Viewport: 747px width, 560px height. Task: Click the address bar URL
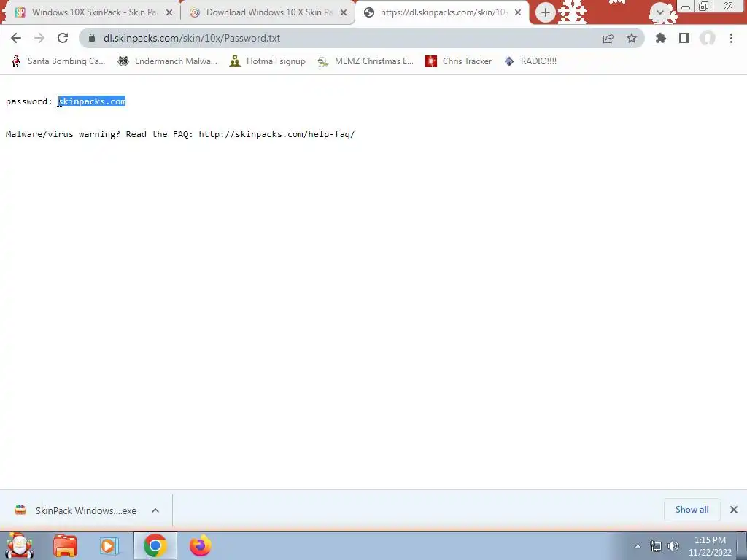tap(192, 38)
